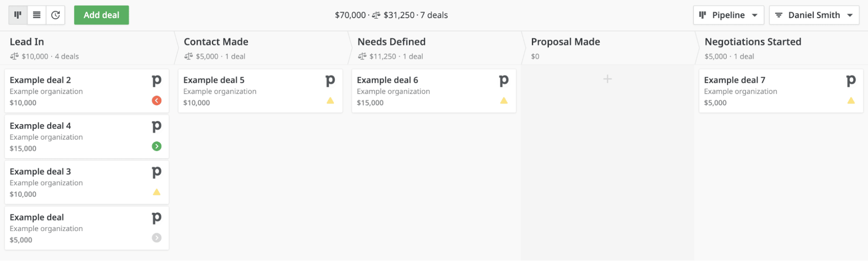Click the scale icon in the Lead In header
Screen dimensions: 868x261
(x=14, y=56)
